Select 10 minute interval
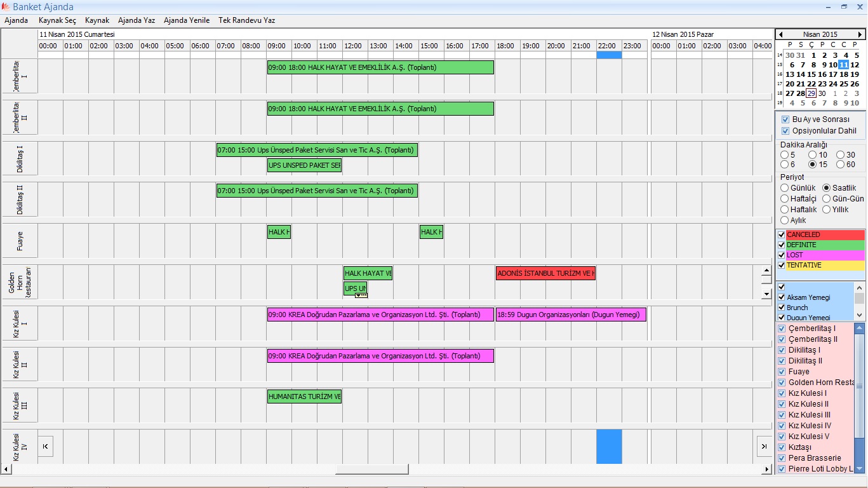The width and height of the screenshot is (868, 488). (813, 155)
